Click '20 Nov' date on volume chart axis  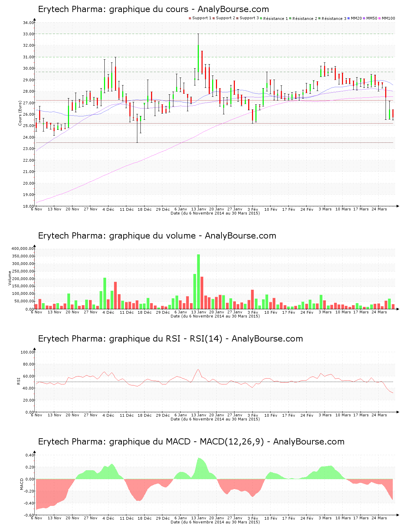[x=72, y=312]
